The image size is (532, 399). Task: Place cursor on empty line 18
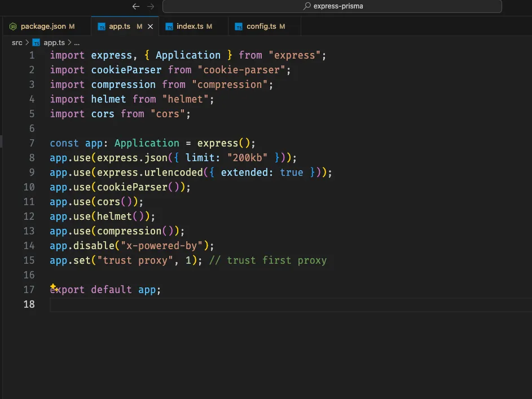pos(291,304)
